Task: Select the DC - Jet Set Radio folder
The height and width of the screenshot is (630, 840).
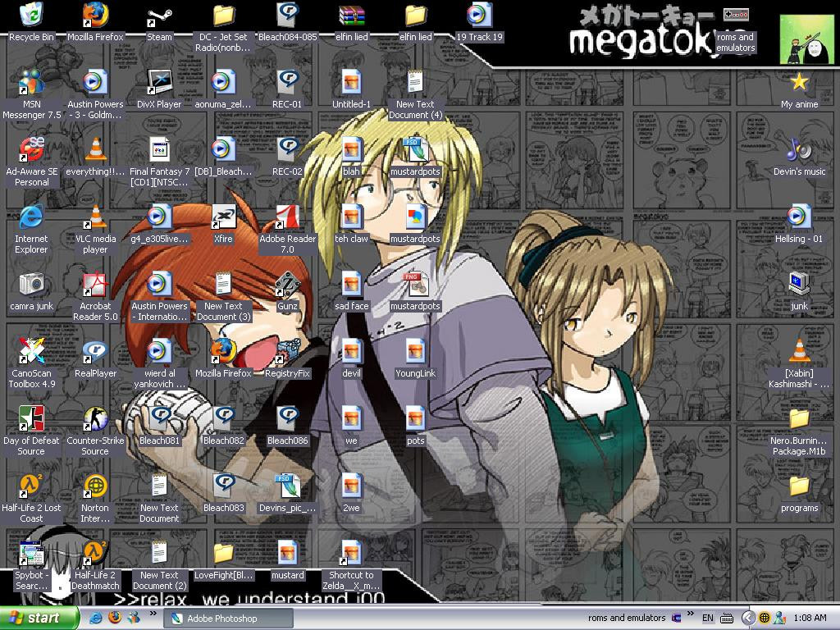Action: pyautogui.click(x=223, y=15)
